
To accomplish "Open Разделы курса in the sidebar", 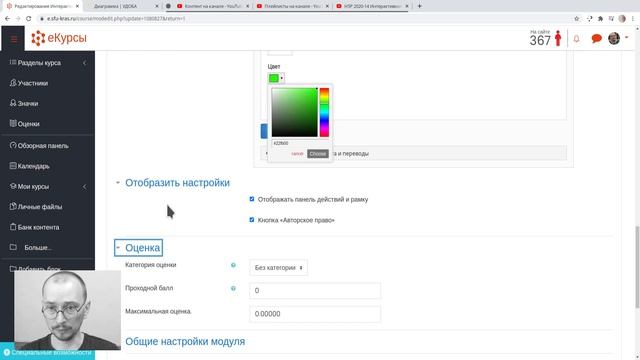I will [x=39, y=63].
